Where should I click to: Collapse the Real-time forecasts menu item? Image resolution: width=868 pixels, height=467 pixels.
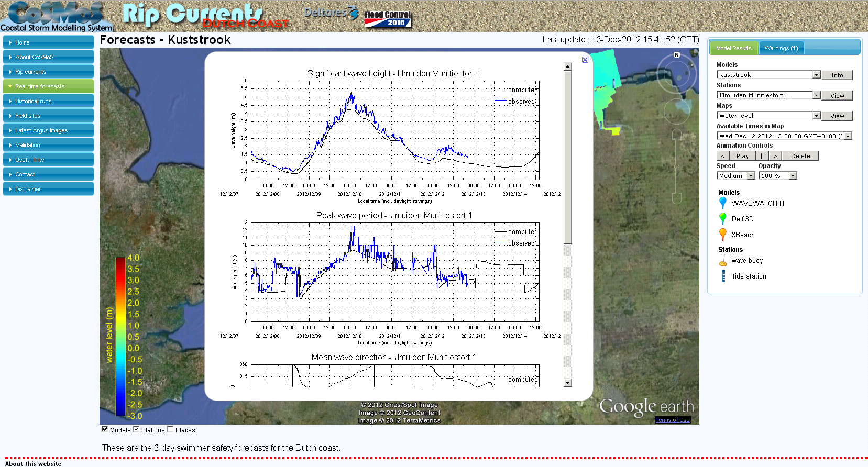(x=48, y=86)
